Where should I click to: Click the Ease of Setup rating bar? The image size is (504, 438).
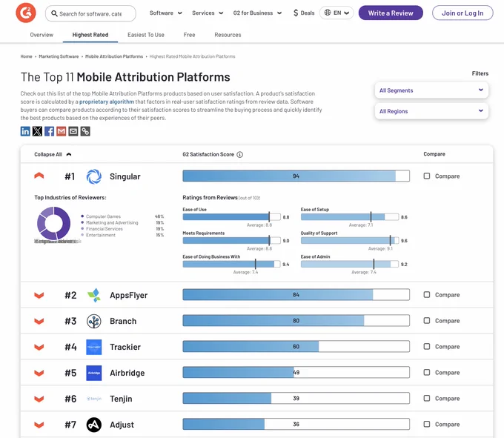[x=350, y=217]
